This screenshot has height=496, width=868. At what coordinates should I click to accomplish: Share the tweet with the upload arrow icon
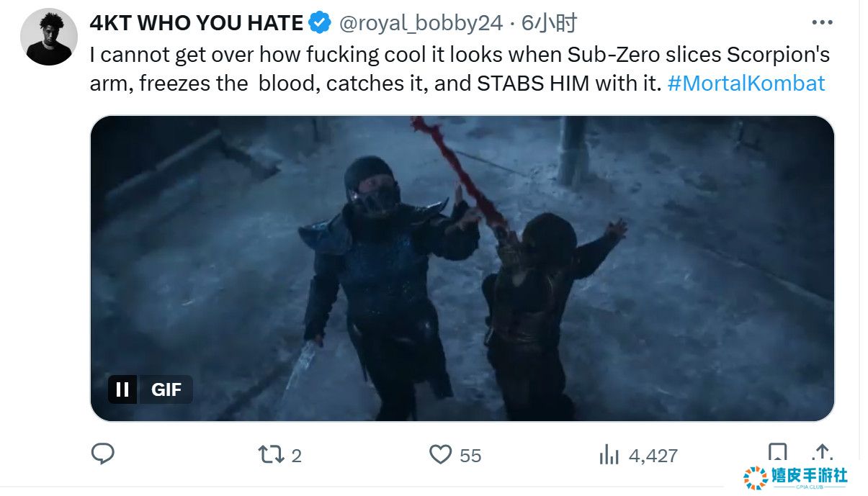[822, 453]
